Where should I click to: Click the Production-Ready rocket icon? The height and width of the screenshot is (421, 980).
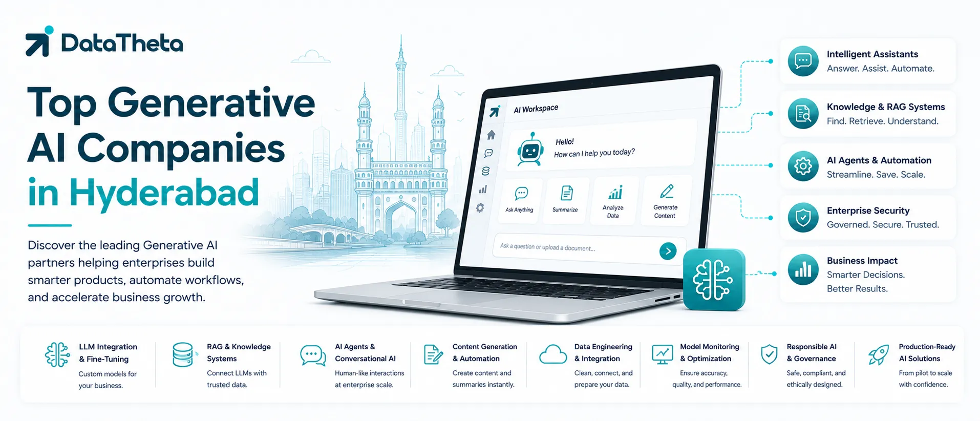point(879,354)
